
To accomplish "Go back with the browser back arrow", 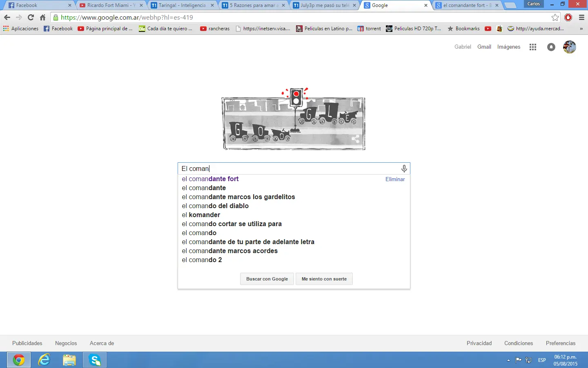I will tap(7, 18).
